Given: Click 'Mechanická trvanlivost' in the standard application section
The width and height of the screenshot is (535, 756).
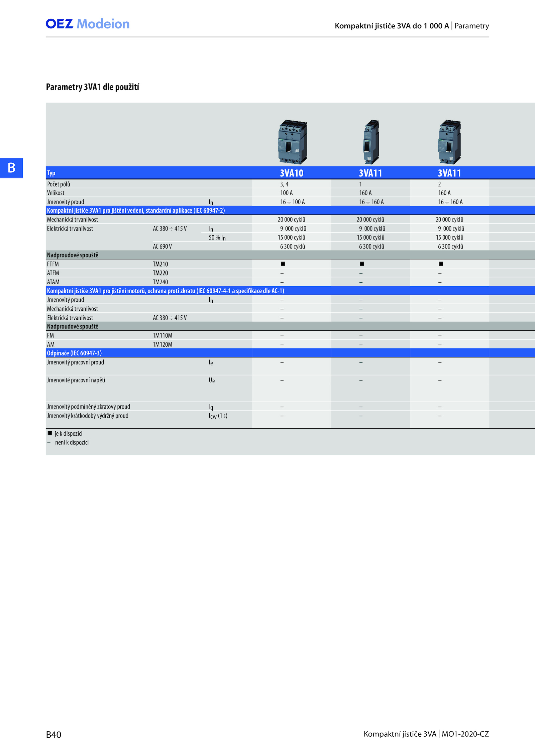Looking at the screenshot, I should (x=73, y=219).
